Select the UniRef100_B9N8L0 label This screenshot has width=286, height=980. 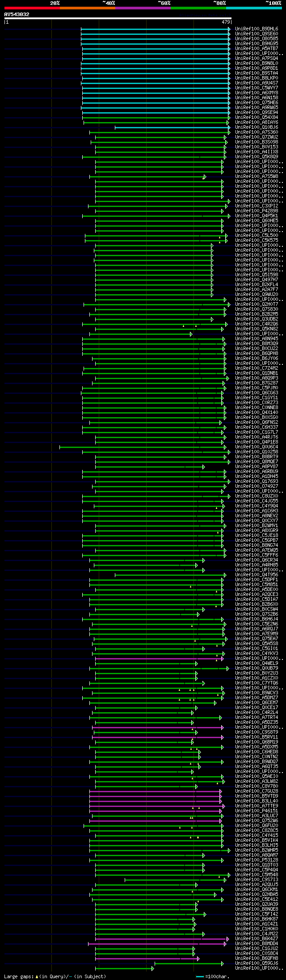(257, 63)
